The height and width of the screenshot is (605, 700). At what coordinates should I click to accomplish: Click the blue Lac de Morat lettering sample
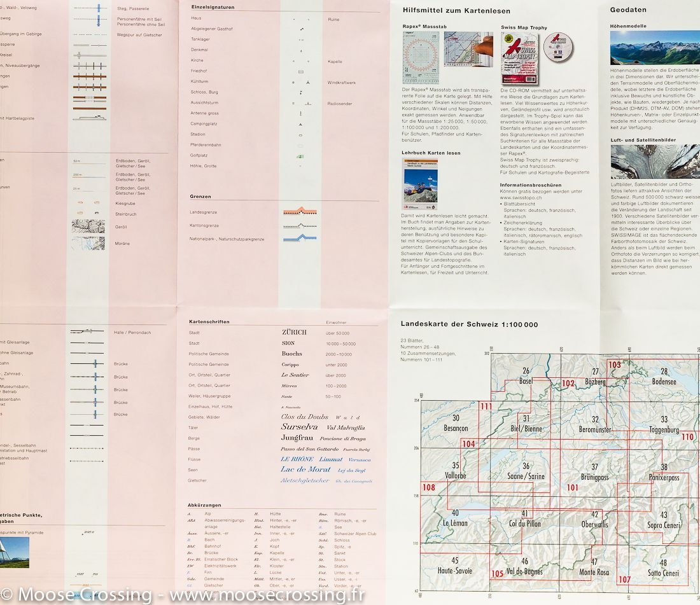point(306,469)
